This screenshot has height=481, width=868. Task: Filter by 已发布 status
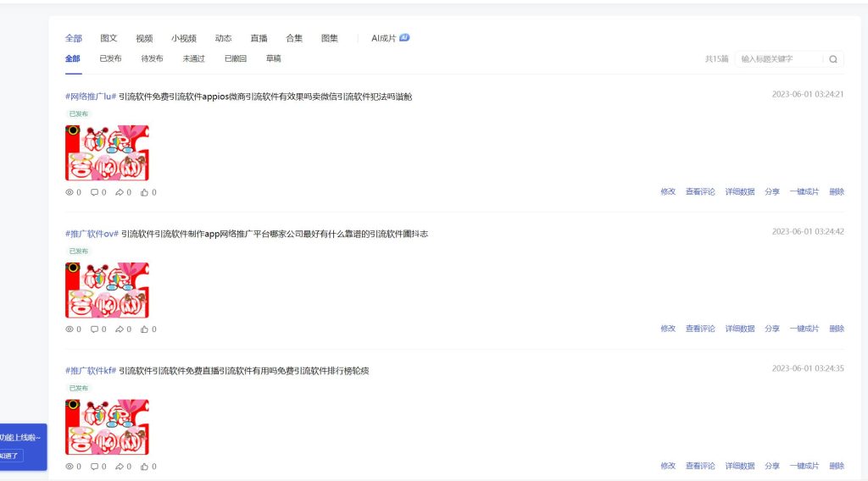[x=110, y=58]
